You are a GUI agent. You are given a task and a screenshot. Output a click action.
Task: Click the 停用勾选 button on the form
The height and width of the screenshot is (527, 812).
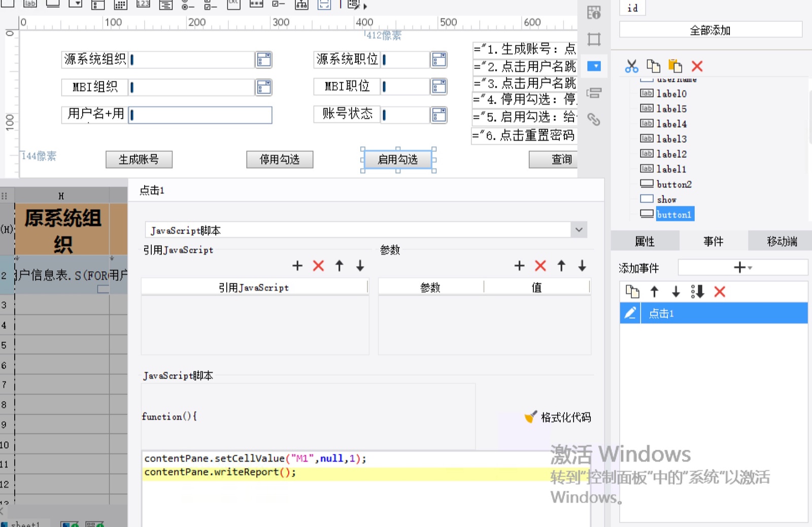point(280,159)
